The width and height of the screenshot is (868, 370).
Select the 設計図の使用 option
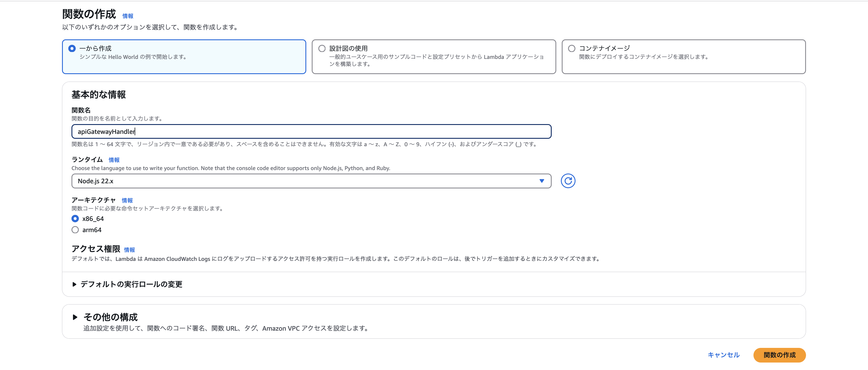click(x=321, y=48)
